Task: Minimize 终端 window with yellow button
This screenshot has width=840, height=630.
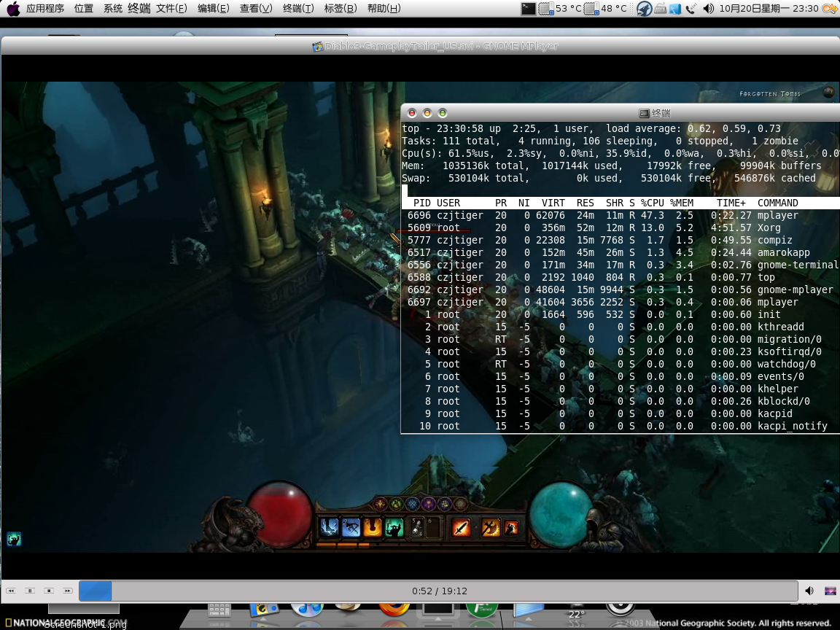Action: tap(427, 113)
